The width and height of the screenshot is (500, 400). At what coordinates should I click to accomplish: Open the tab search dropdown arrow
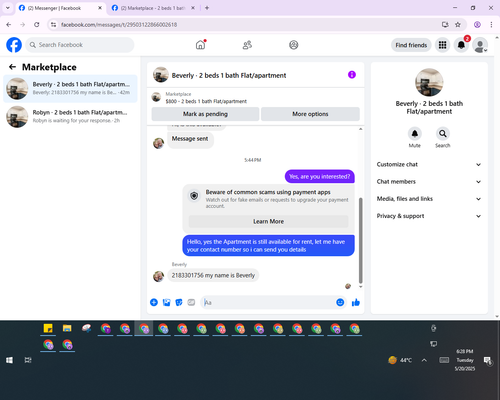pyautogui.click(x=8, y=8)
